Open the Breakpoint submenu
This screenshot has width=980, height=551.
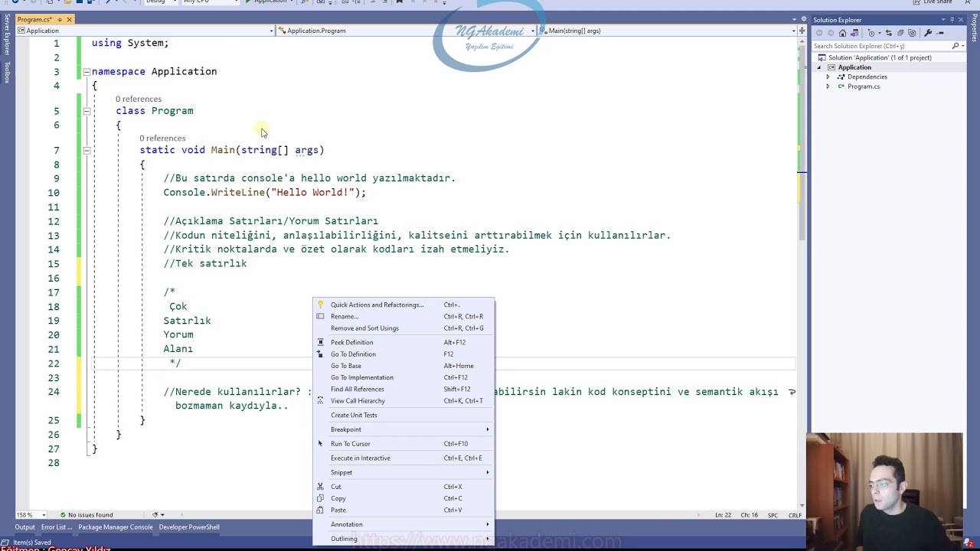tap(403, 429)
